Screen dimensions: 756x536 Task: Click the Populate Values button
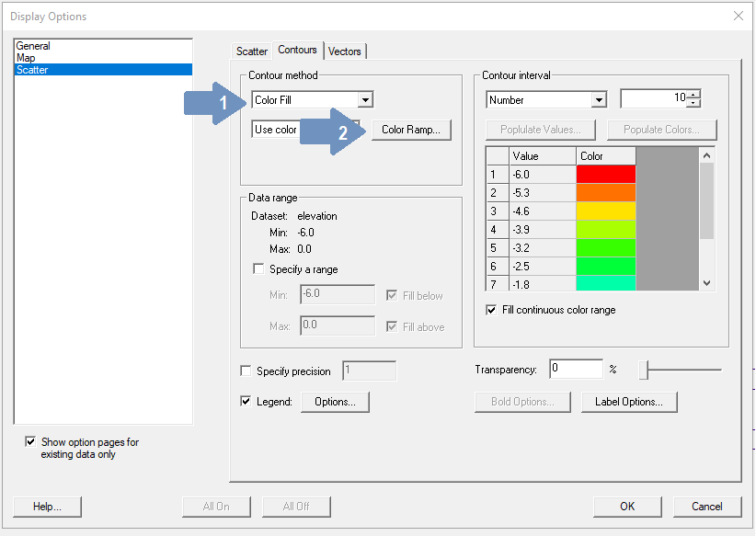click(541, 130)
